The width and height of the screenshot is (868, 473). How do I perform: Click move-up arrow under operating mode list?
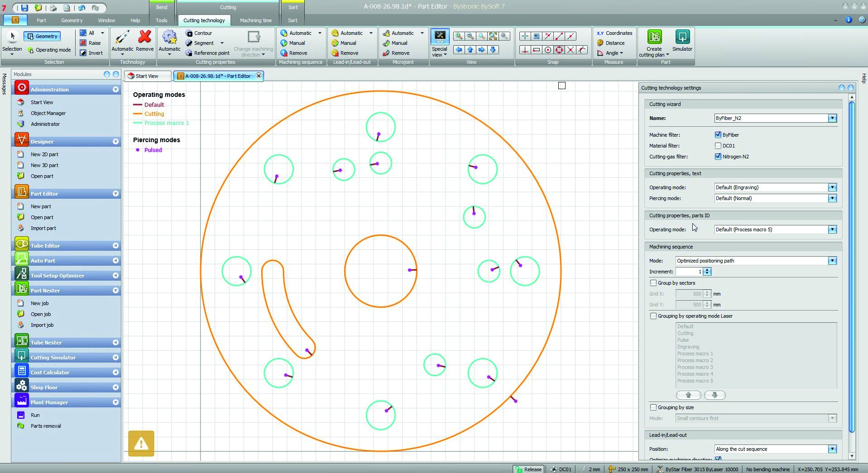(688, 395)
